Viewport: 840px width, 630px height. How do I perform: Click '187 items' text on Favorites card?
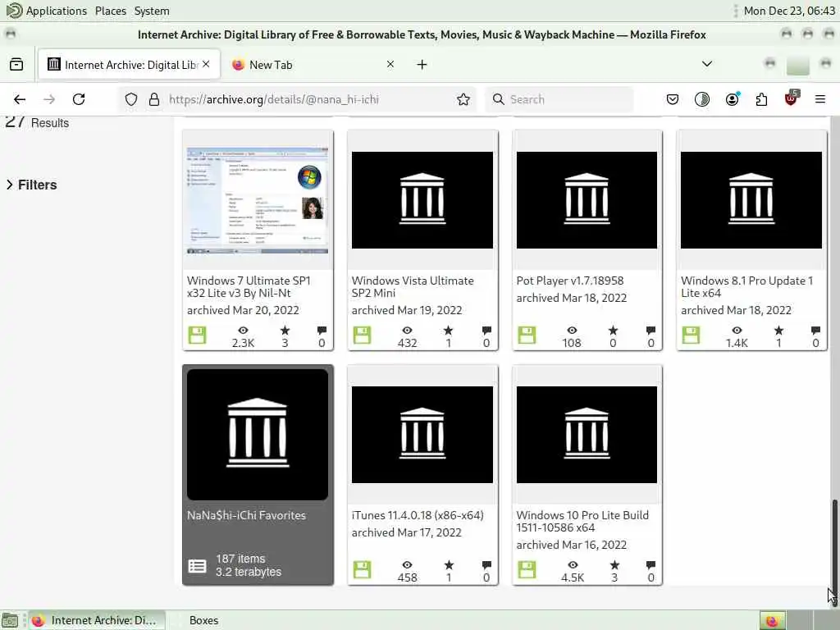tap(240, 559)
